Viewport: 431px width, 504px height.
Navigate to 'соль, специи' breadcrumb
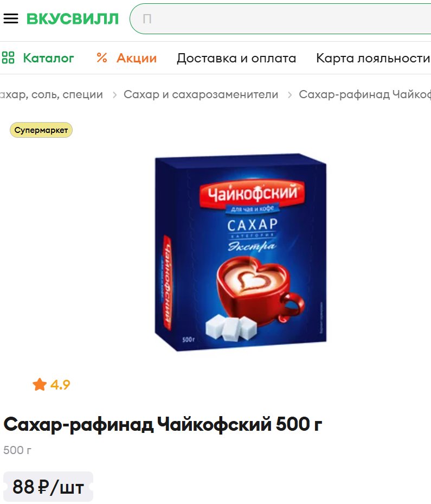click(x=52, y=94)
